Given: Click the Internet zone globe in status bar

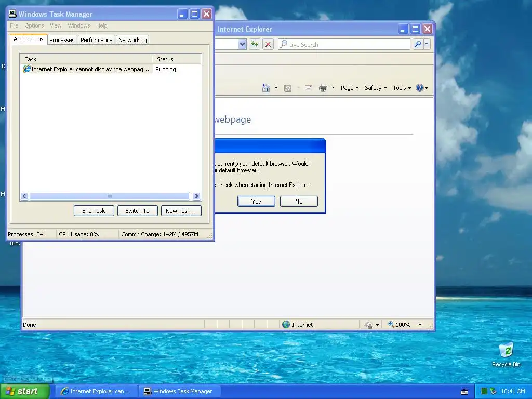Looking at the screenshot, I should tap(286, 325).
